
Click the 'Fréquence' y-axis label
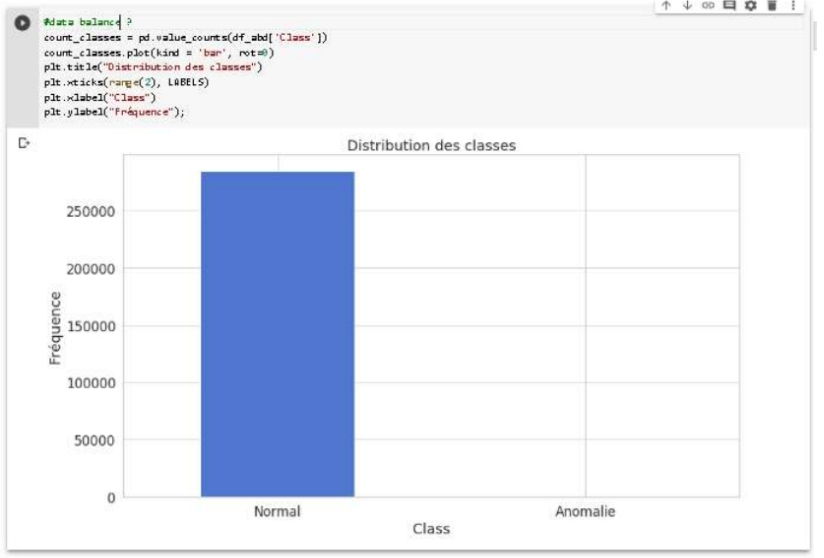pyautogui.click(x=56, y=327)
